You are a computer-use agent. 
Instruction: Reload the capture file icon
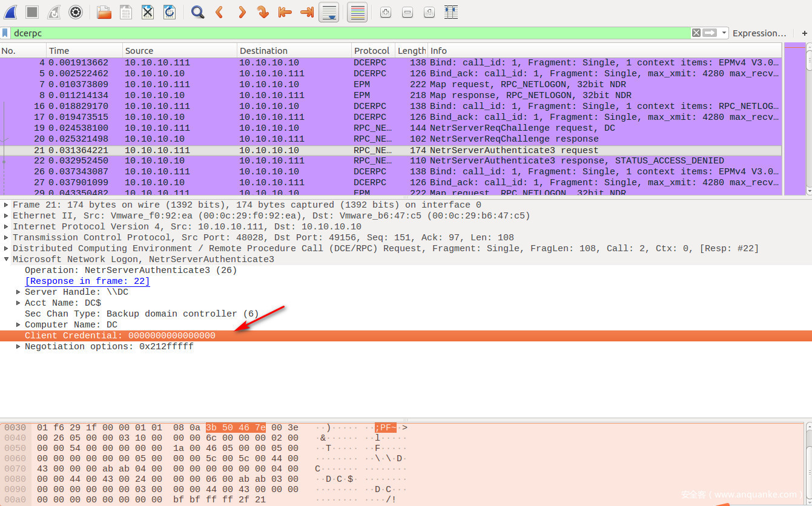170,12
